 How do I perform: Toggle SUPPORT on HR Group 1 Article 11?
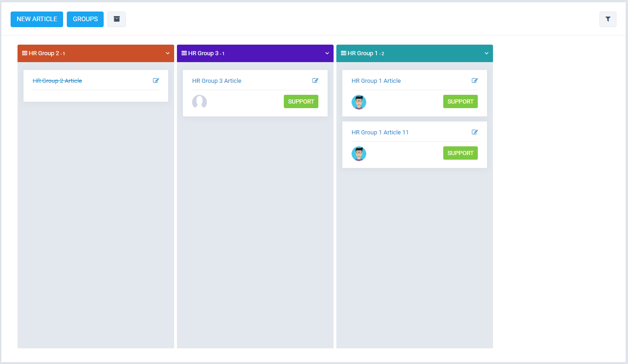[x=460, y=153]
